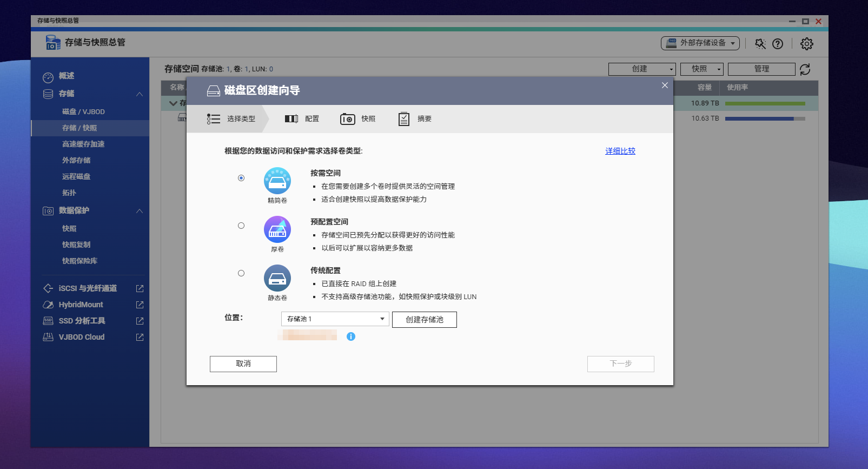Open 高速缓存加速 in the sidebar
Viewport: 868px width, 469px height.
[83, 144]
